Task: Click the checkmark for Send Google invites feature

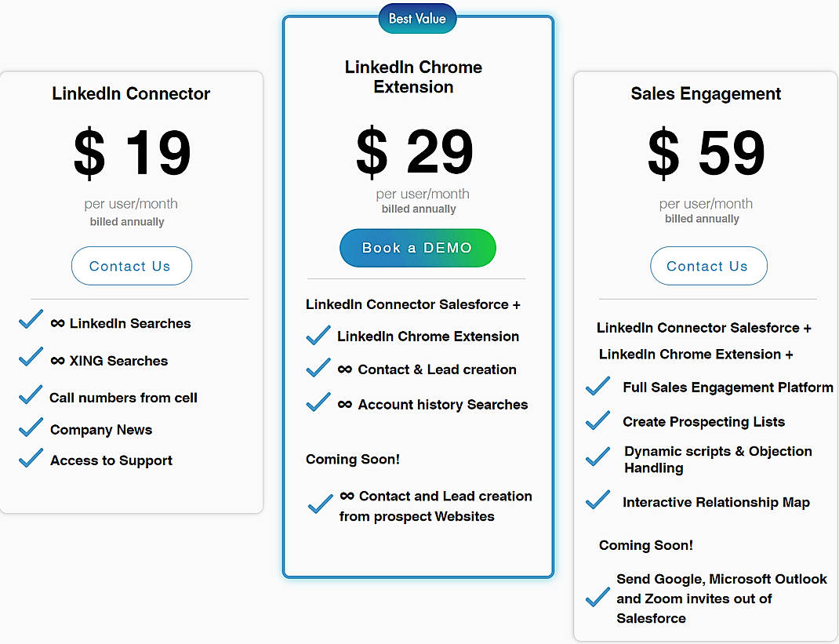Action: (x=597, y=596)
